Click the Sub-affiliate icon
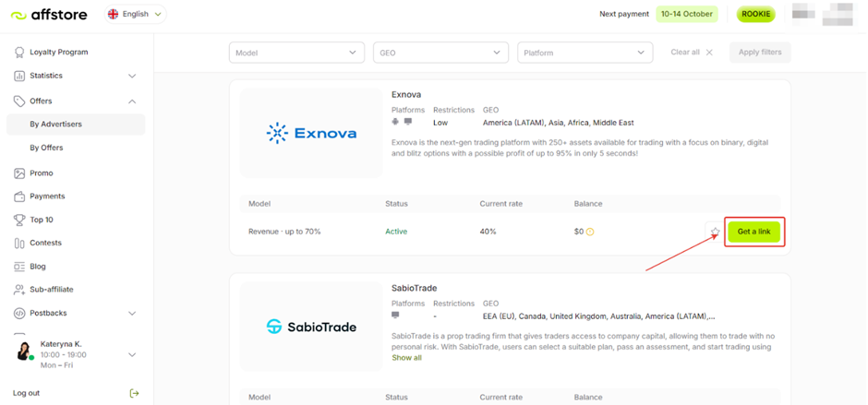868x405 pixels. click(x=19, y=290)
